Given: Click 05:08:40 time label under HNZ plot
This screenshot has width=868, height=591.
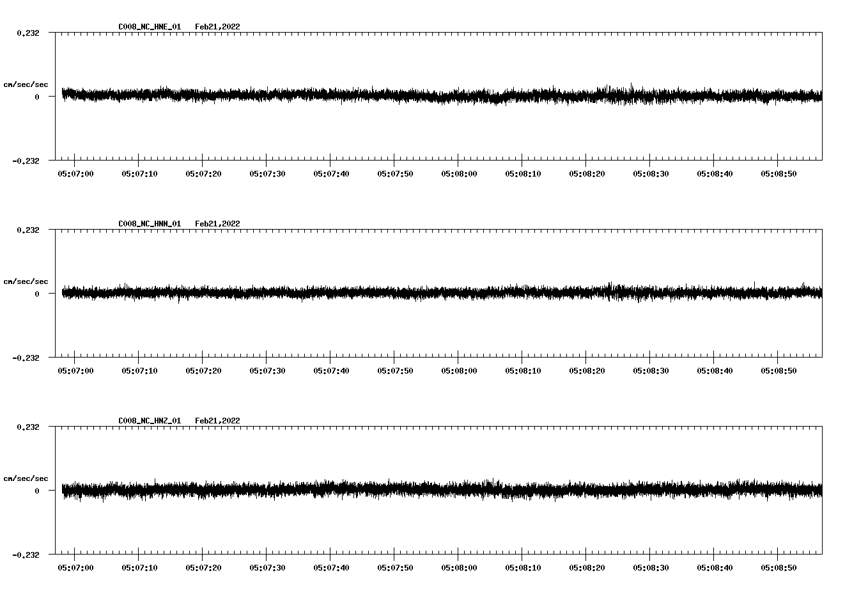Looking at the screenshot, I should (x=715, y=568).
